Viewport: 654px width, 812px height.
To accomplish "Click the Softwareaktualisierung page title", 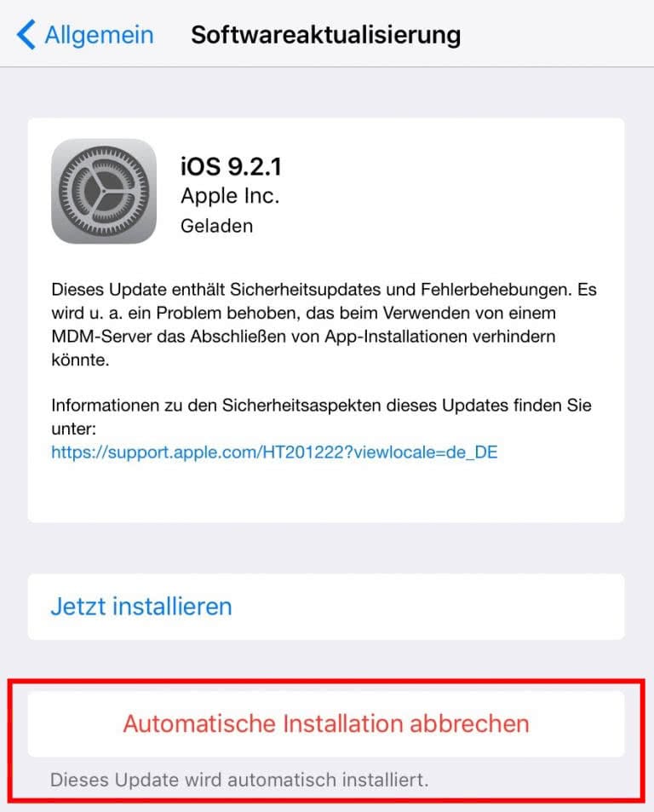I will [x=325, y=35].
